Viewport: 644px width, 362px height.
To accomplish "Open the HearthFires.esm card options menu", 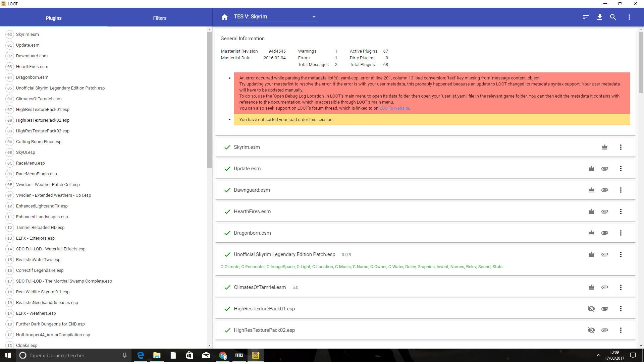I will point(621,212).
